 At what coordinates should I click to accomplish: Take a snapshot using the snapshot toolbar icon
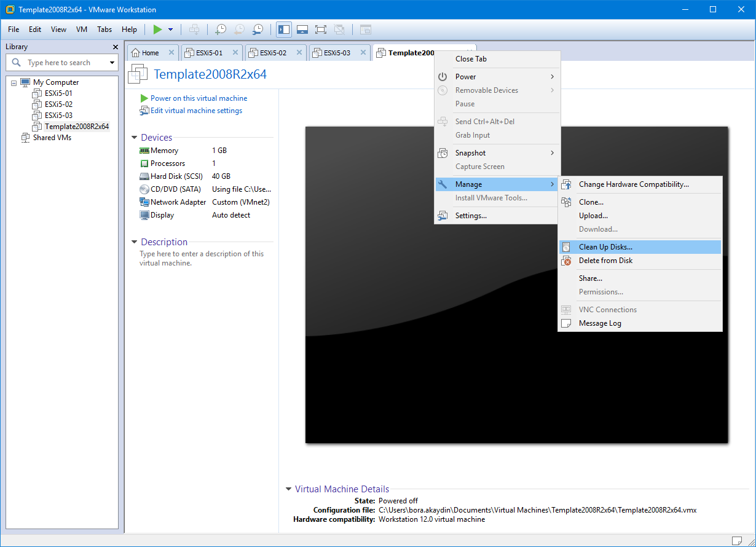tap(221, 29)
